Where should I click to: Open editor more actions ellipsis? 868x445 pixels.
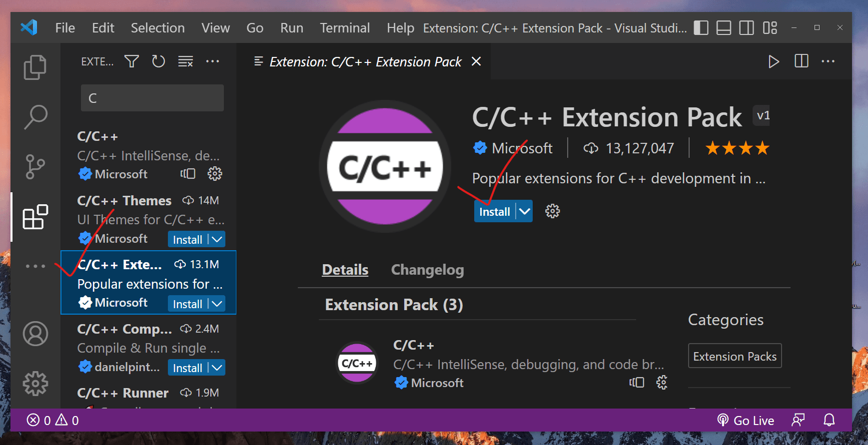click(x=828, y=61)
